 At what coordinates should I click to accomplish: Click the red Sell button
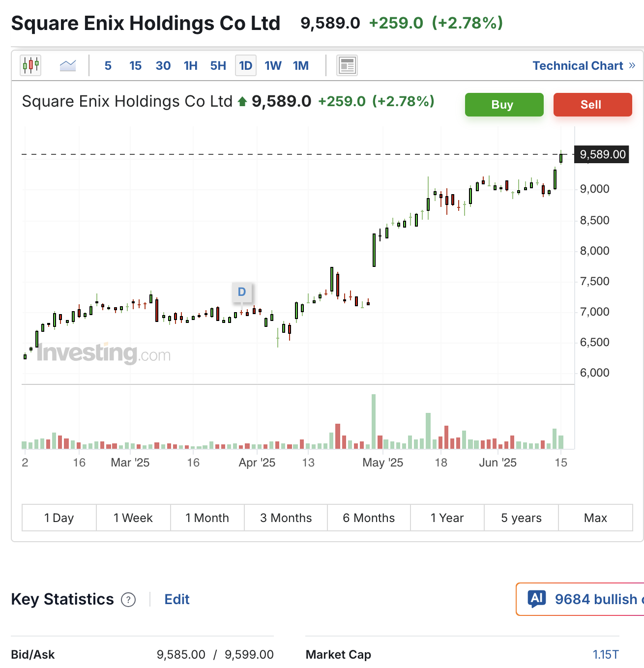[593, 105]
